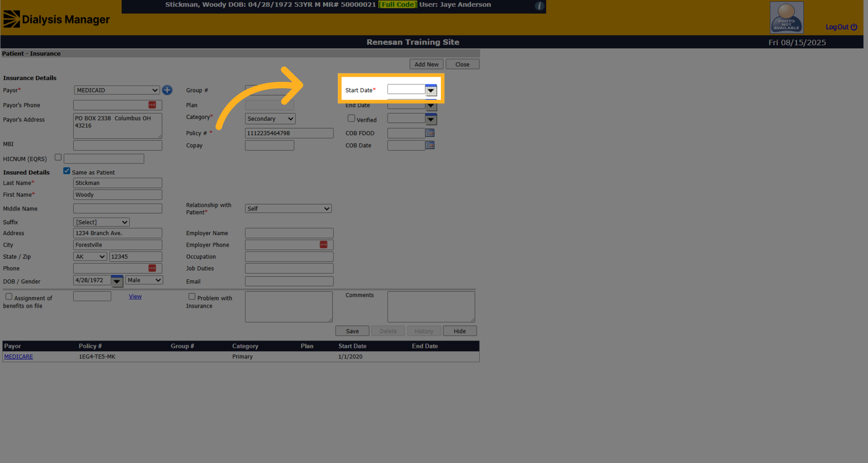Open the Category dropdown showing Secondary
868x463 pixels.
[270, 119]
